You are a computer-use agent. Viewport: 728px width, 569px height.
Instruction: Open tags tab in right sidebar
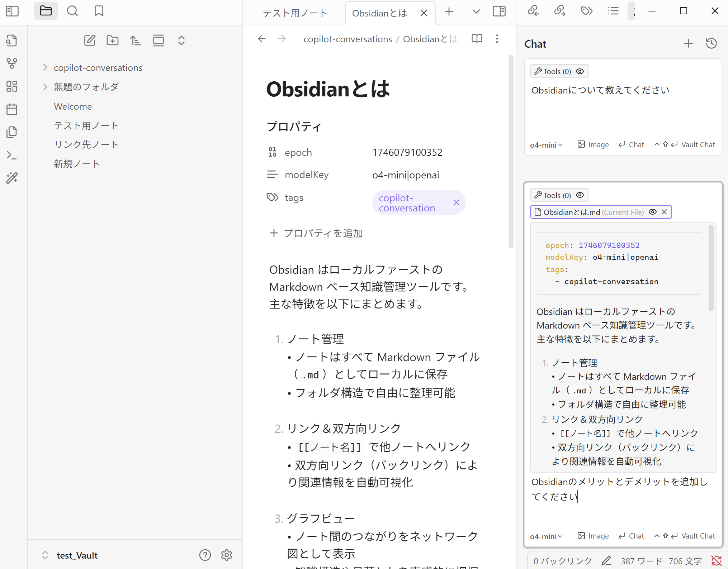tap(587, 11)
